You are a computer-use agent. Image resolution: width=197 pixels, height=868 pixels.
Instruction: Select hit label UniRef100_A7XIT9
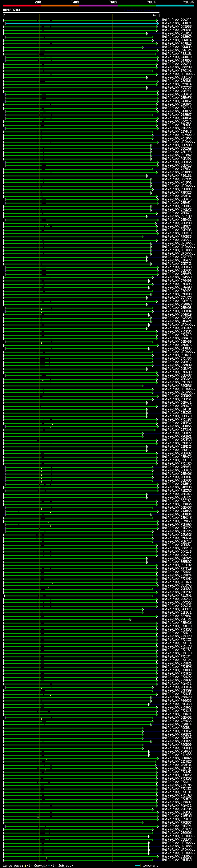[177, 460]
